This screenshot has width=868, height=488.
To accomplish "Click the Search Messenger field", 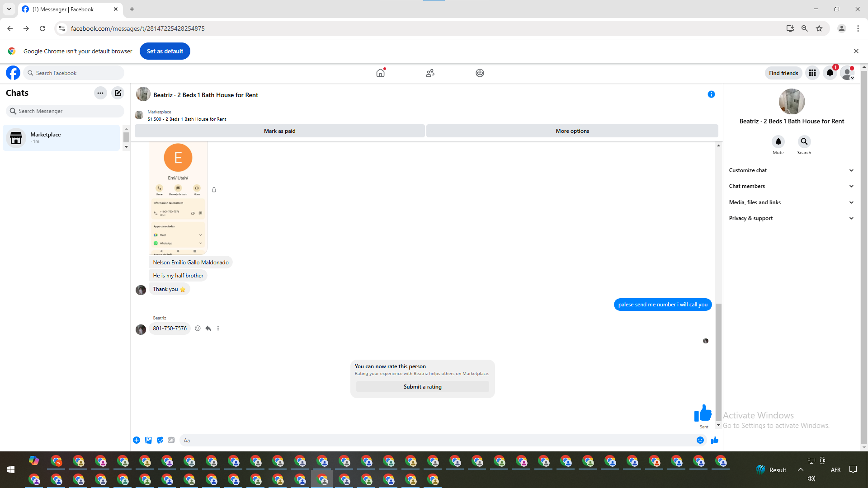I will (x=66, y=111).
